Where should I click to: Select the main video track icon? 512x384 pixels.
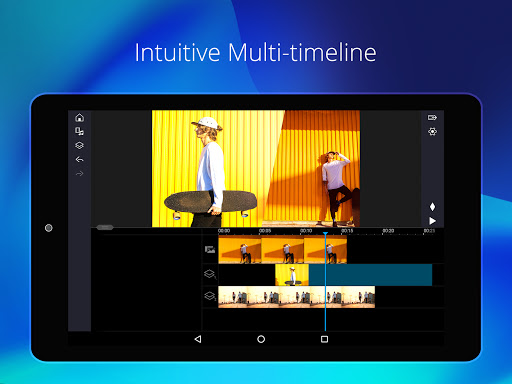point(210,249)
